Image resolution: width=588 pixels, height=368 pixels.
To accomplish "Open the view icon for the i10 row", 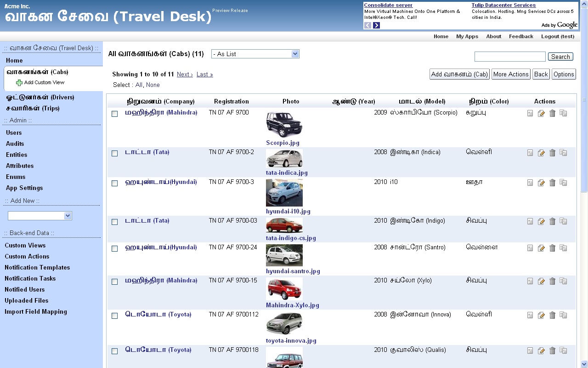I will (x=530, y=183).
